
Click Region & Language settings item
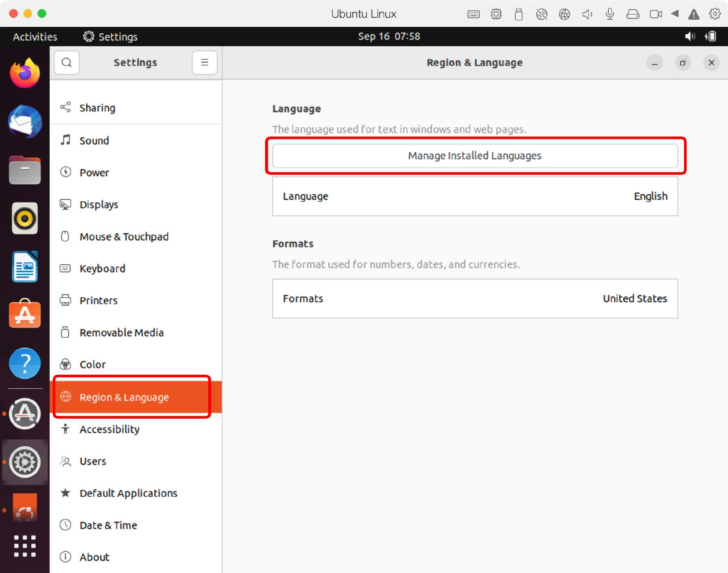point(124,397)
